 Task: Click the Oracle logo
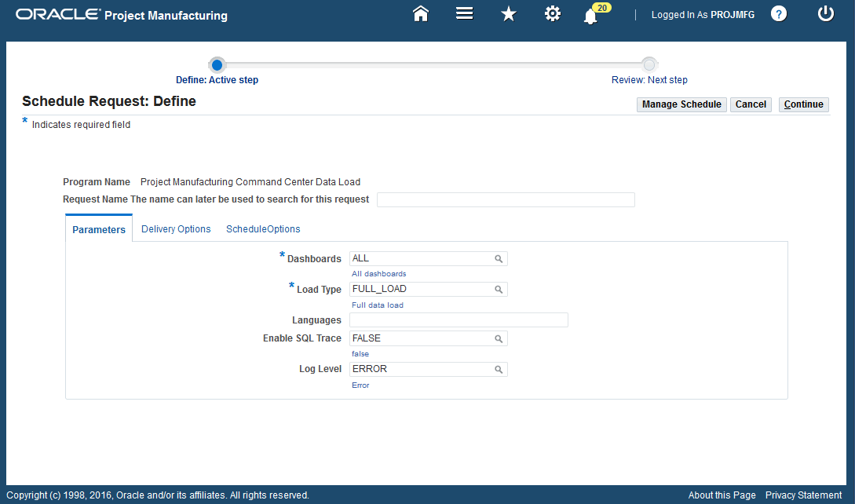(x=58, y=14)
